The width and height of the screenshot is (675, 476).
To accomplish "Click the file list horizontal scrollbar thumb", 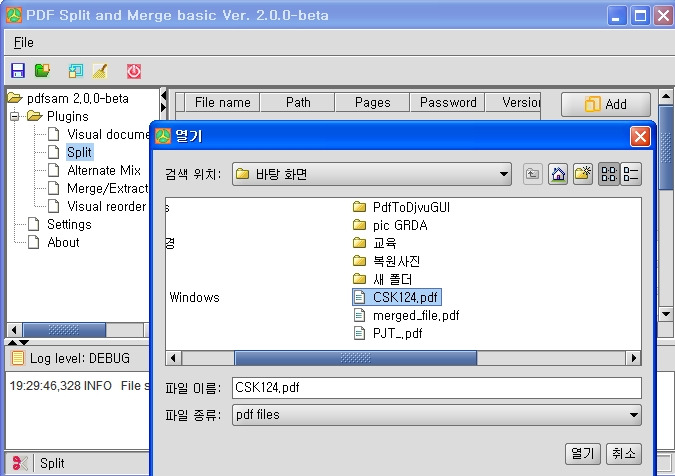I will coord(356,358).
